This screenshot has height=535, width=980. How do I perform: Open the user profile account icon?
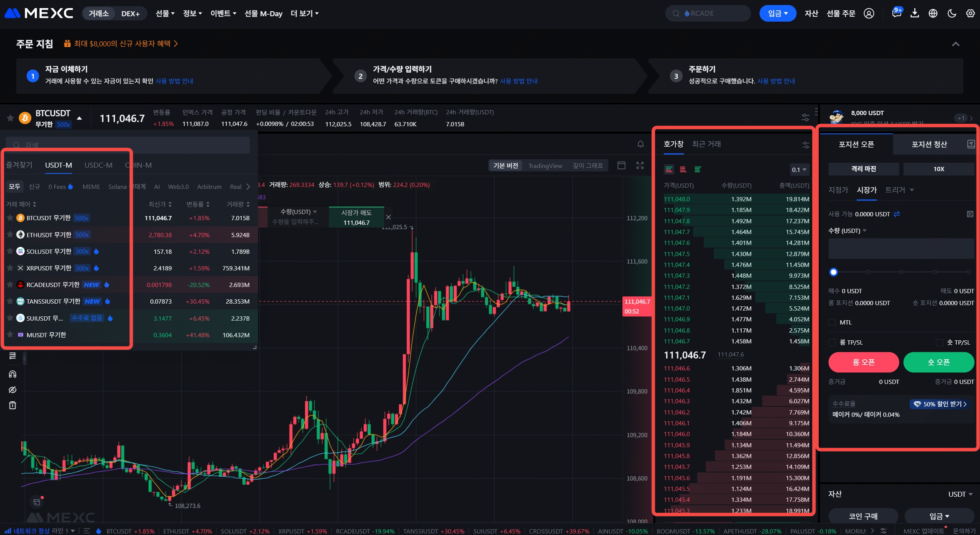[869, 14]
